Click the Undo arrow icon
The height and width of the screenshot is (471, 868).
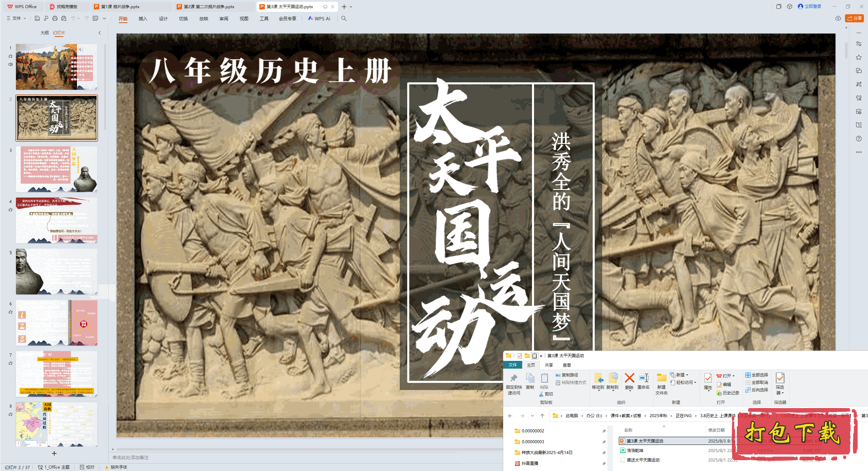[x=73, y=18]
